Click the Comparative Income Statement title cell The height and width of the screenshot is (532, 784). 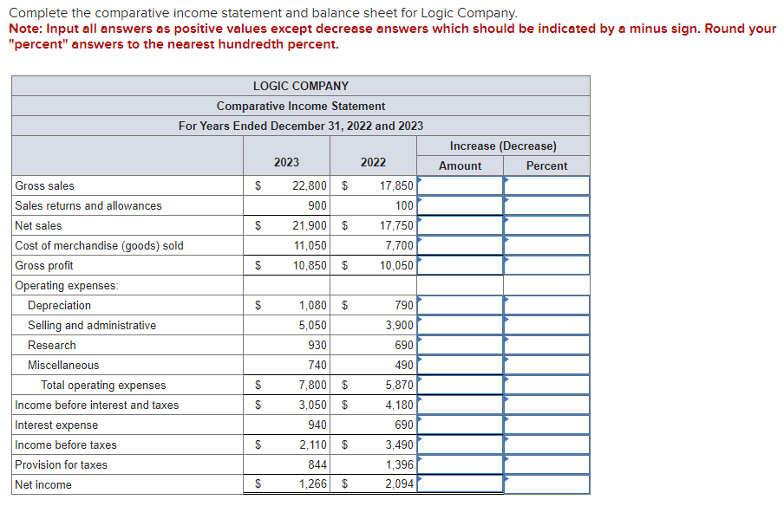pos(300,106)
